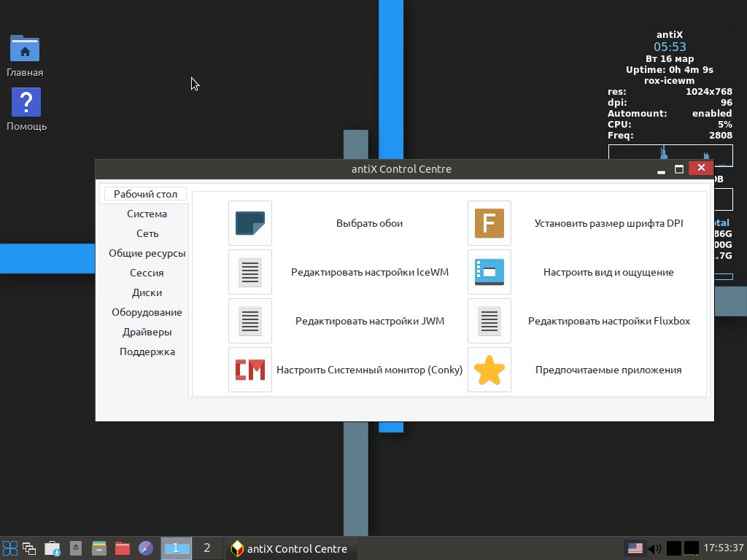Open the look and feel (Настроить вид и ощущение) icon
The image size is (747, 560).
click(x=489, y=272)
